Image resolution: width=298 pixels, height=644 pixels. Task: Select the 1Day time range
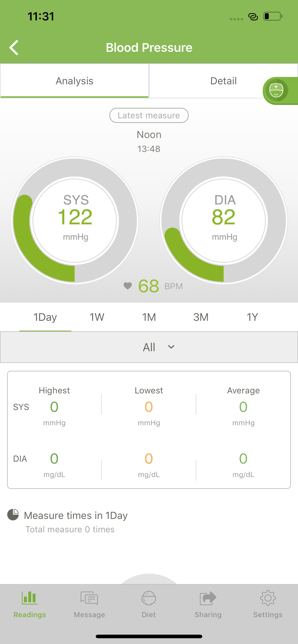(45, 317)
